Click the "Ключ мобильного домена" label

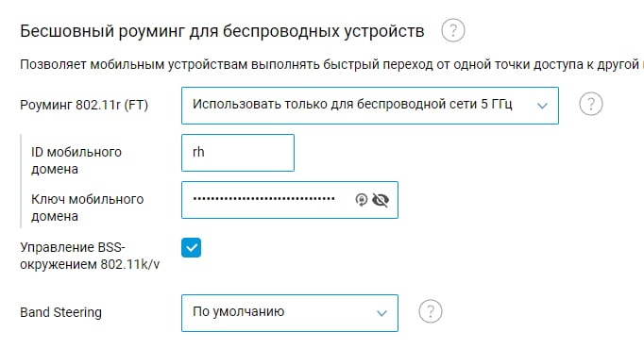coord(88,208)
